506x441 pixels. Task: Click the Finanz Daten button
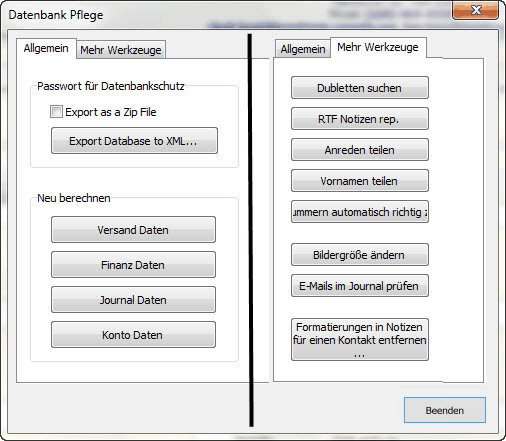click(x=133, y=265)
